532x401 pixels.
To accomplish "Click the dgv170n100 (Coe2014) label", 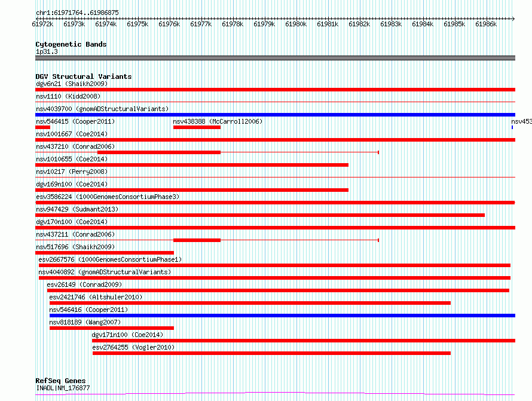I will [x=72, y=222].
